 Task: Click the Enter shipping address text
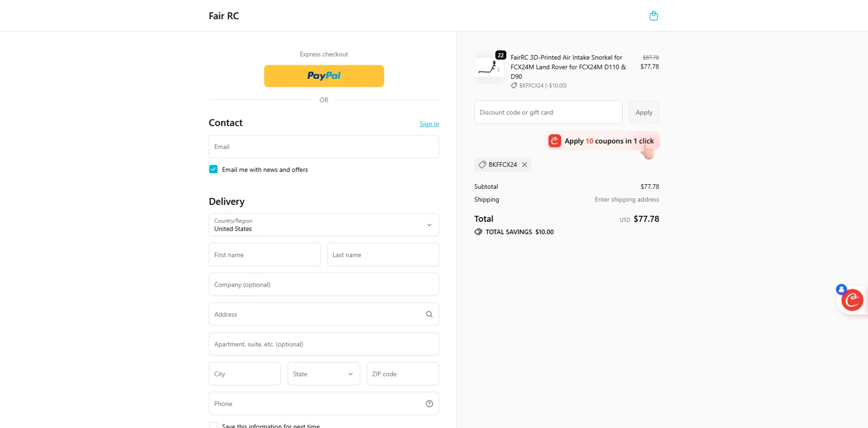click(x=627, y=199)
